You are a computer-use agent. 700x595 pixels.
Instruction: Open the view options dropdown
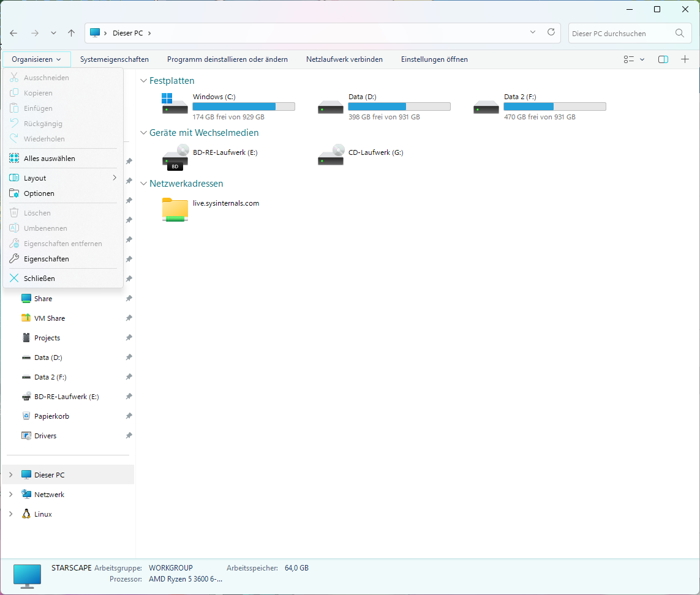634,59
